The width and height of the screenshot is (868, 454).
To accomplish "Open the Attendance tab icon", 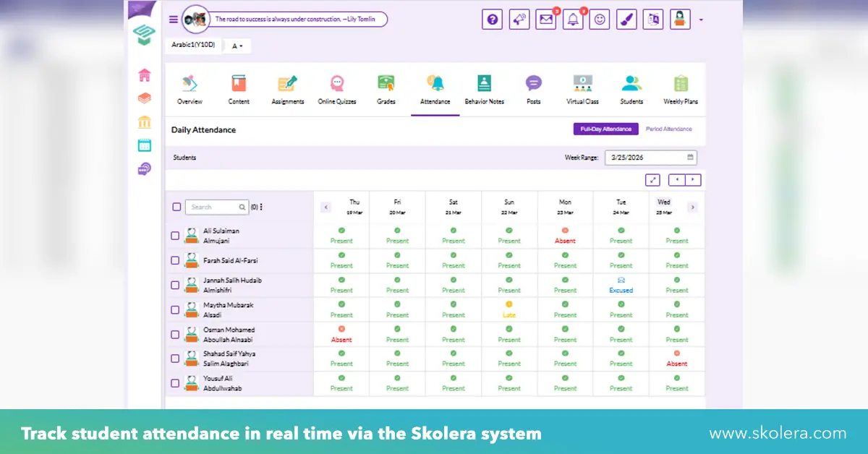I will tap(435, 83).
